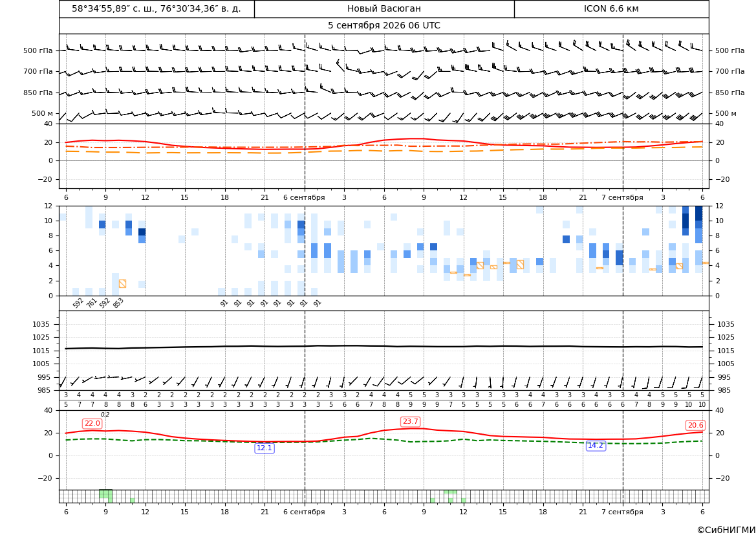This screenshot has width=756, height=535.
Task: Click the Новый Васюган title cell
Action: pyautogui.click(x=384, y=8)
